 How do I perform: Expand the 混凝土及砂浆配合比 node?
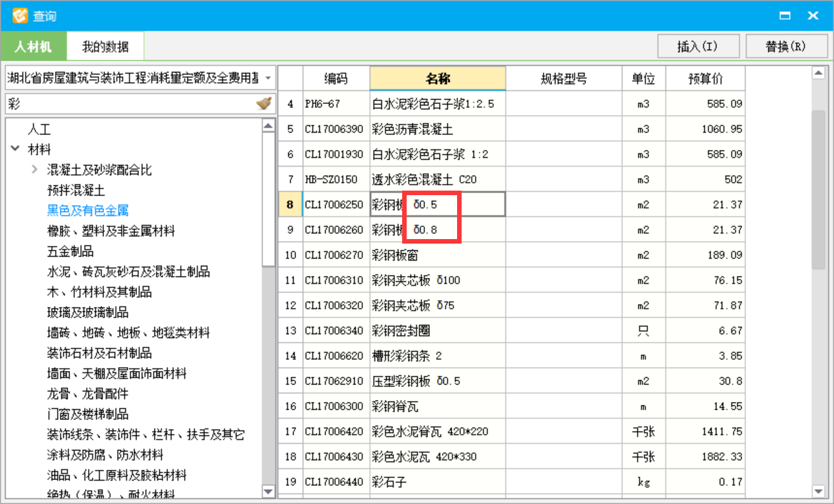coord(34,170)
